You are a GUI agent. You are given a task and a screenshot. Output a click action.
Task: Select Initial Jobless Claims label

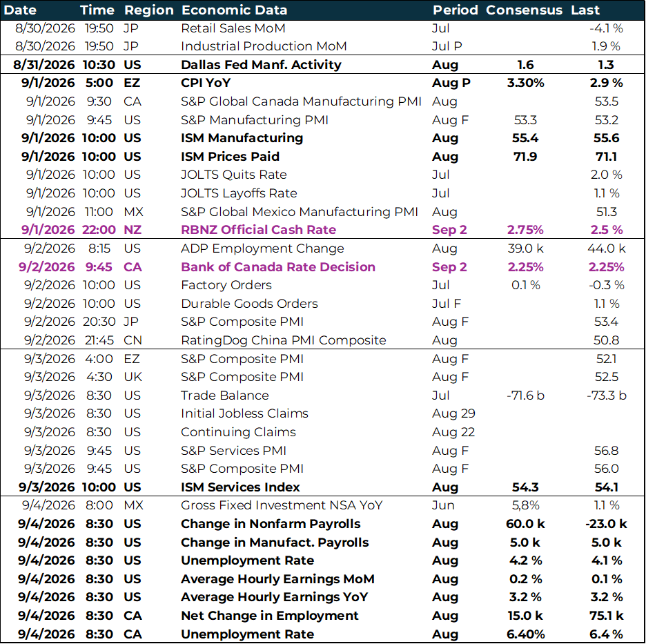pyautogui.click(x=244, y=413)
